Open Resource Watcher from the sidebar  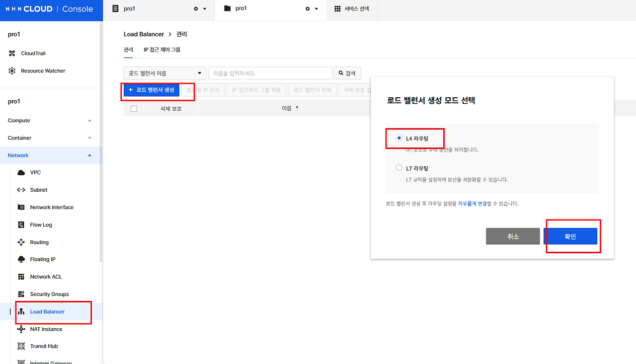pos(43,71)
